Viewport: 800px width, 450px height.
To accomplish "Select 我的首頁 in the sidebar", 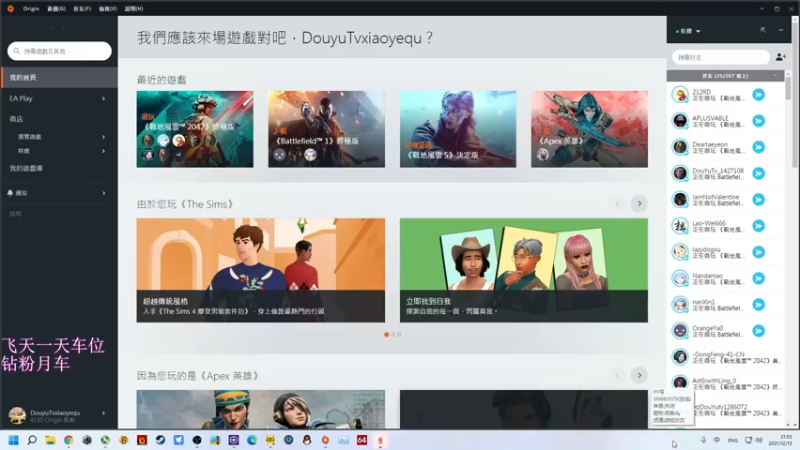I will click(59, 78).
